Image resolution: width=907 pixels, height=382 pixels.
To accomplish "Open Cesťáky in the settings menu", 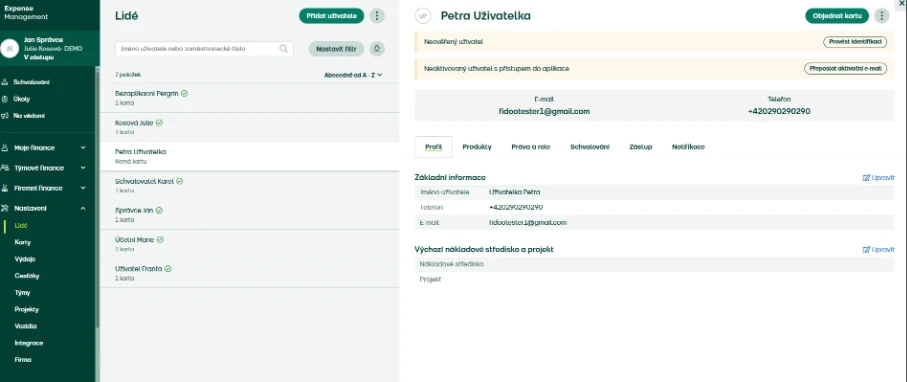I will (x=27, y=276).
